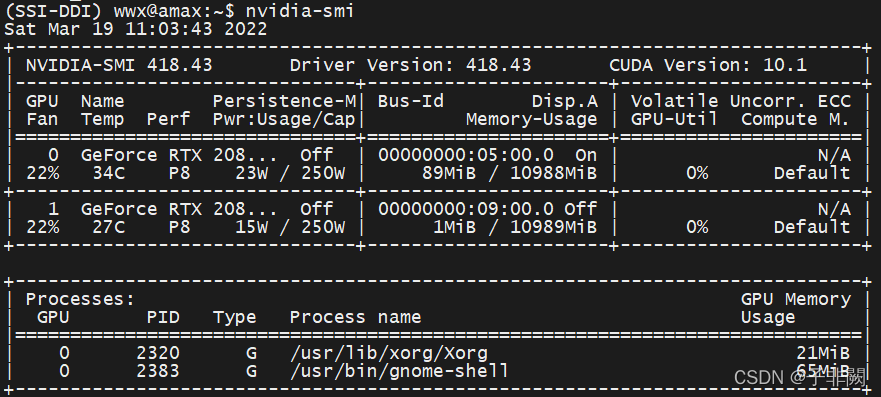
Task: Select the Driver Version: 418.43 text
Action: (410, 65)
